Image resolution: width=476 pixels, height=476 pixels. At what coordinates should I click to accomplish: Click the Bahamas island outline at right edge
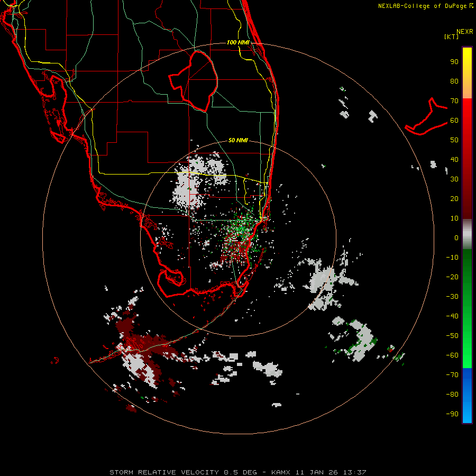point(426,116)
